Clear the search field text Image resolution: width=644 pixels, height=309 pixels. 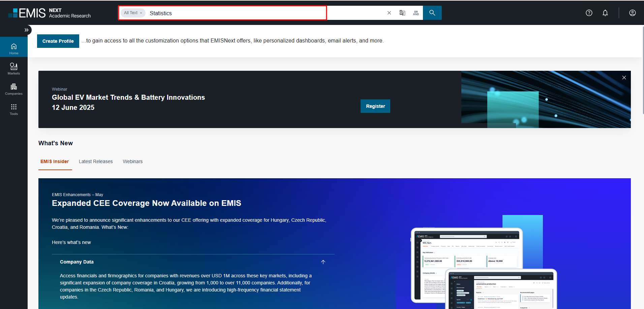389,13
